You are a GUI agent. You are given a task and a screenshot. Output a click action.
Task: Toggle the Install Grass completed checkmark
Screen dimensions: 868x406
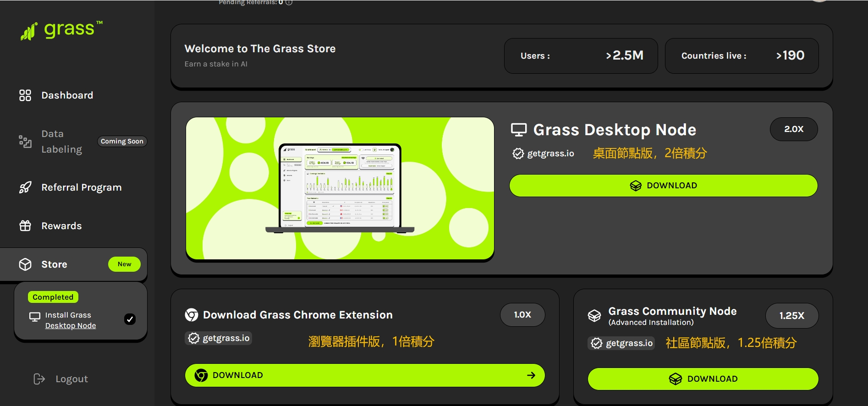tap(130, 319)
